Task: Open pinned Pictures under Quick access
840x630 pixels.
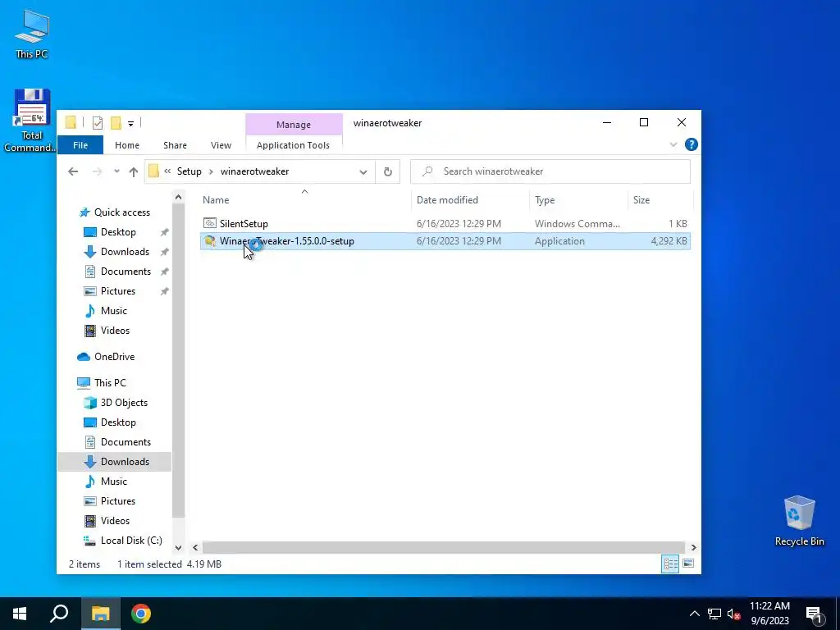Action: click(x=118, y=291)
